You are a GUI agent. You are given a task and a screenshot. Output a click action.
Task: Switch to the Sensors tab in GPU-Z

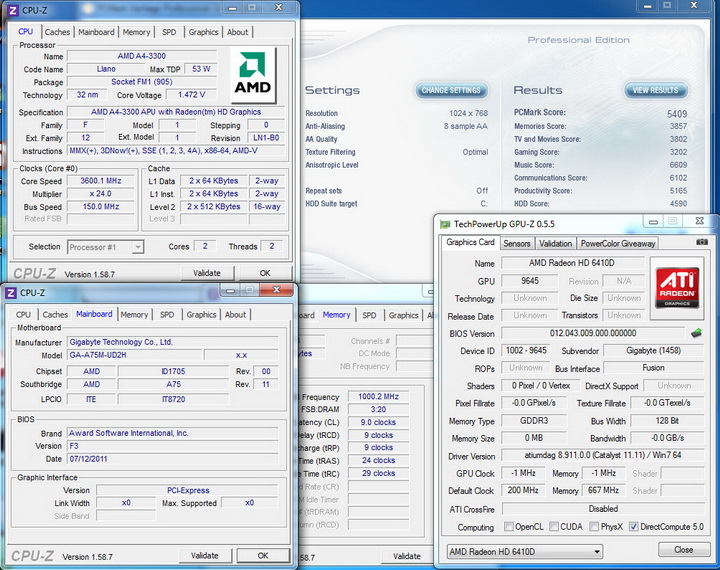coord(517,243)
